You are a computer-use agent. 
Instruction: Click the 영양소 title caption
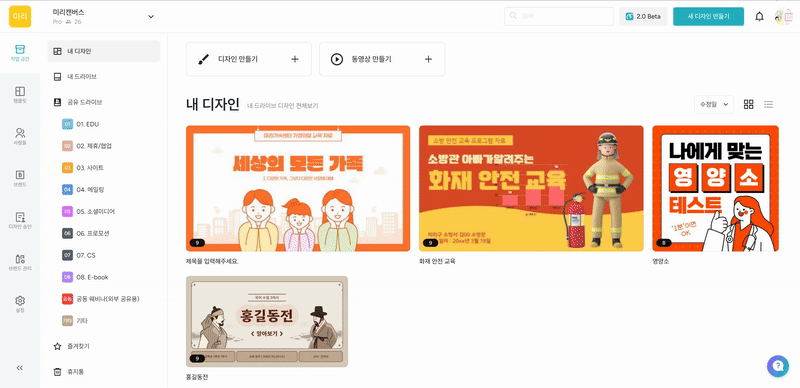[660, 261]
